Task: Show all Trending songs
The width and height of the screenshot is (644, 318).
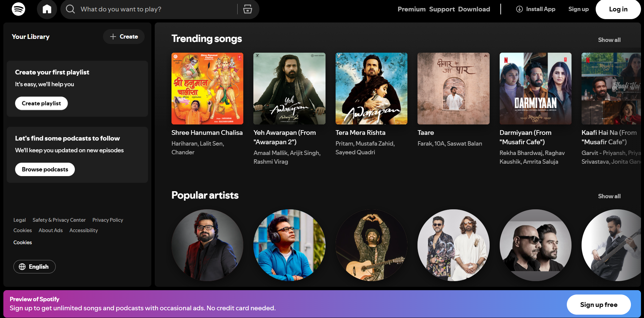Action: (609, 40)
